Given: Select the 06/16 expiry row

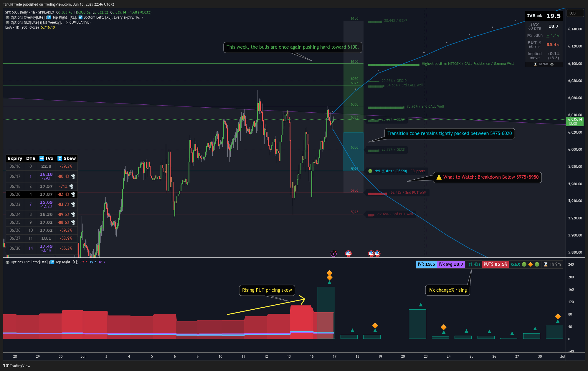Looking at the screenshot, I should (x=42, y=167).
